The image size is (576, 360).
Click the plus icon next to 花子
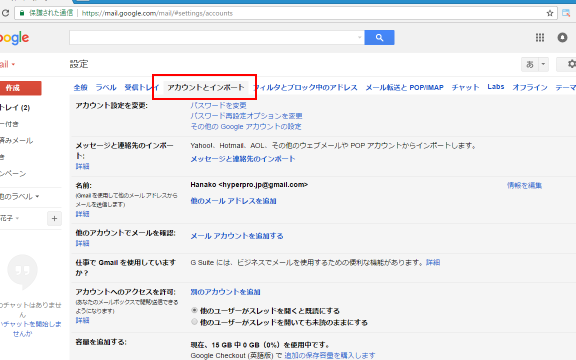[x=54, y=219]
